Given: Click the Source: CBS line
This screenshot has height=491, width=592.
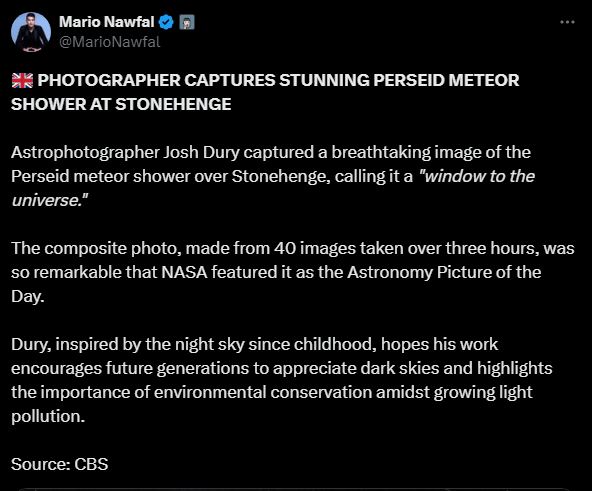Looking at the screenshot, I should tap(60, 464).
